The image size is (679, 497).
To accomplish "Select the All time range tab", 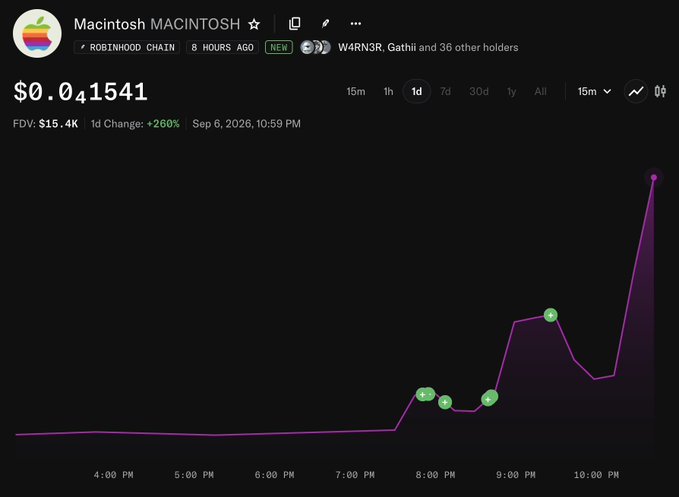I will coord(540,91).
